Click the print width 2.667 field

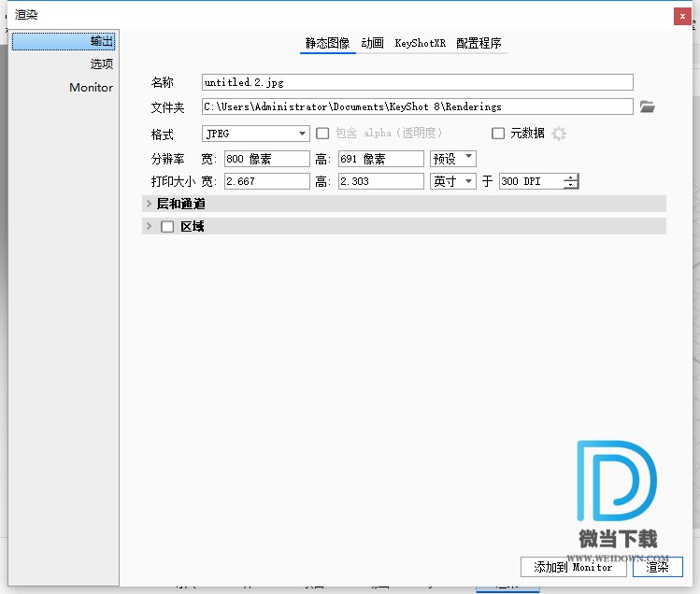267,181
